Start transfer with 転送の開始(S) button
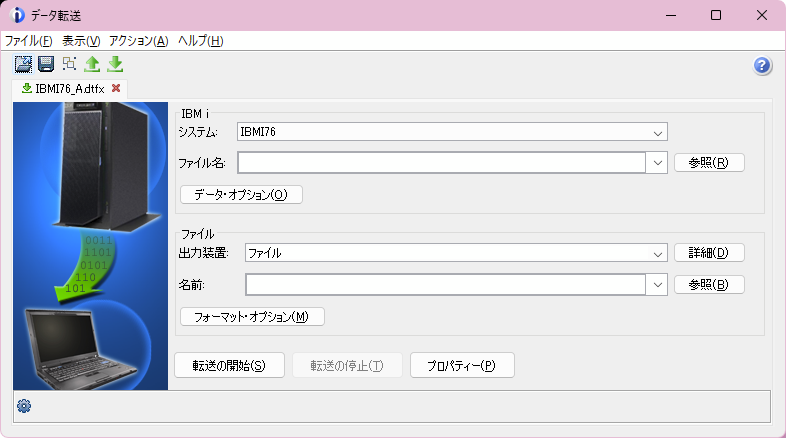The image size is (786, 438). pyautogui.click(x=230, y=365)
